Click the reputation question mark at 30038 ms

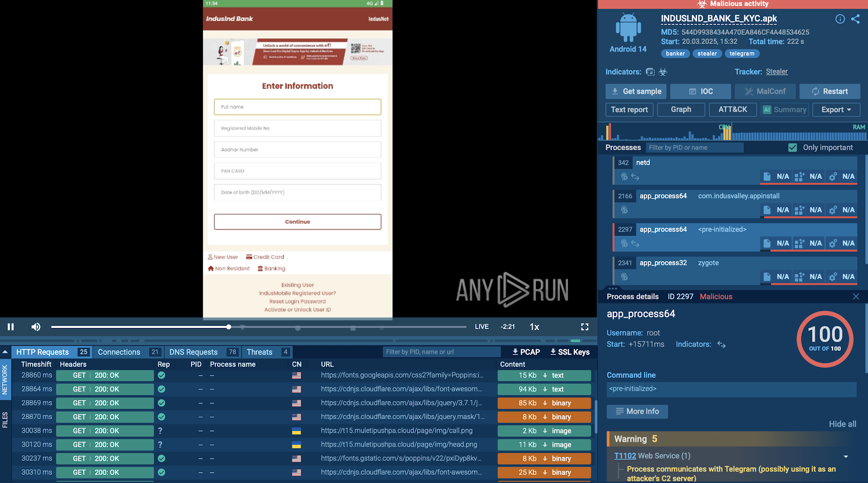(x=160, y=430)
